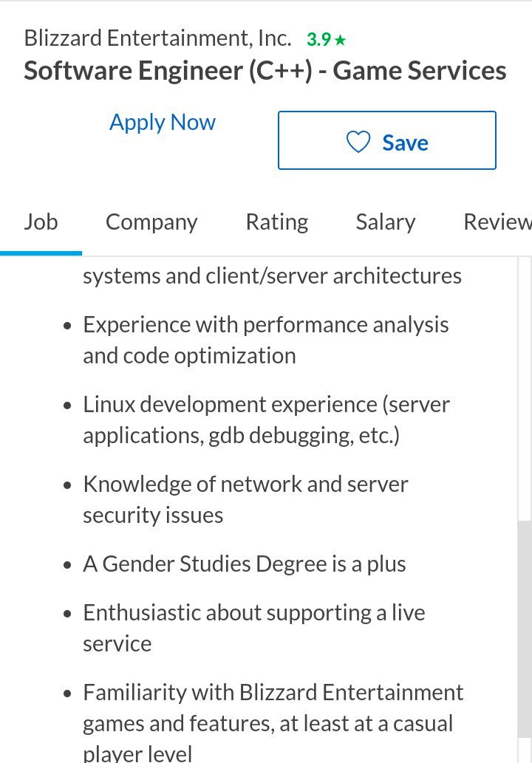This screenshot has width=532, height=763.
Task: Switch to the Rating tab
Action: click(277, 222)
